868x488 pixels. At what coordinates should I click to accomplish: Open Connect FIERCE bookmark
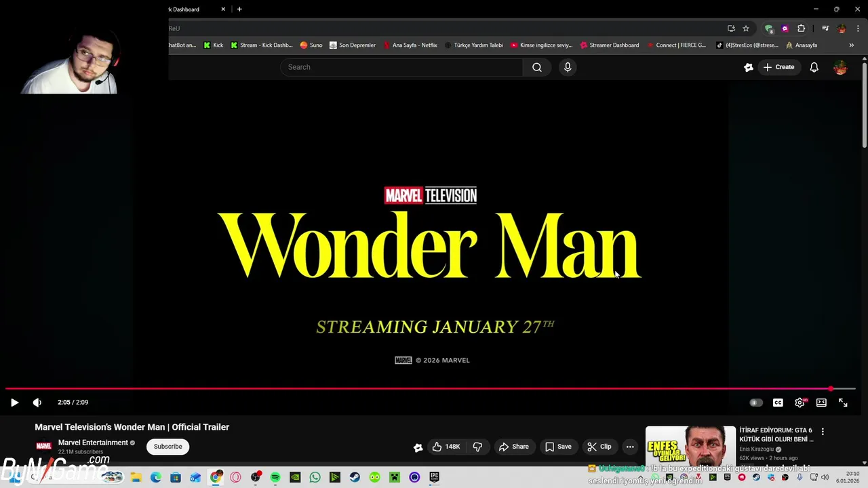point(677,45)
